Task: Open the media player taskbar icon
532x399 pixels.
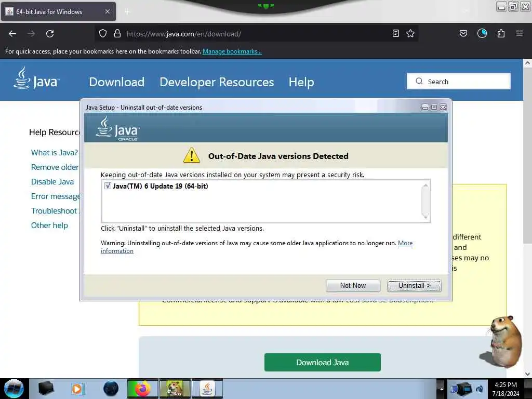Action: click(77, 389)
